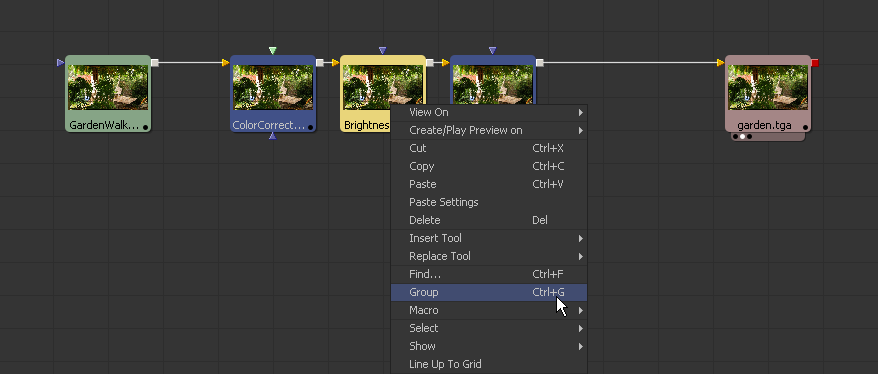Click the orange input arrow of Brightness node
Screen dimensions: 878x374
[x=335, y=63]
